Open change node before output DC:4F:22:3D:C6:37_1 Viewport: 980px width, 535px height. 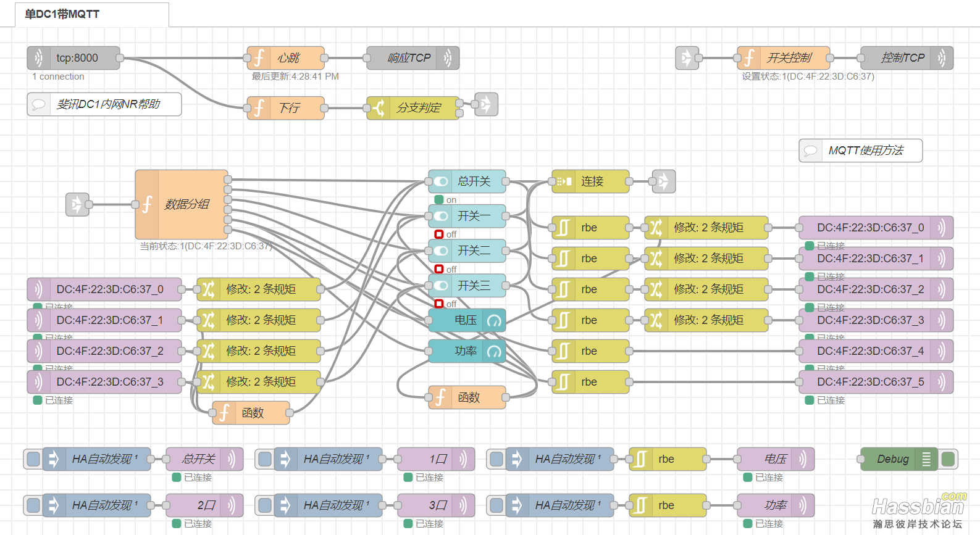click(706, 259)
